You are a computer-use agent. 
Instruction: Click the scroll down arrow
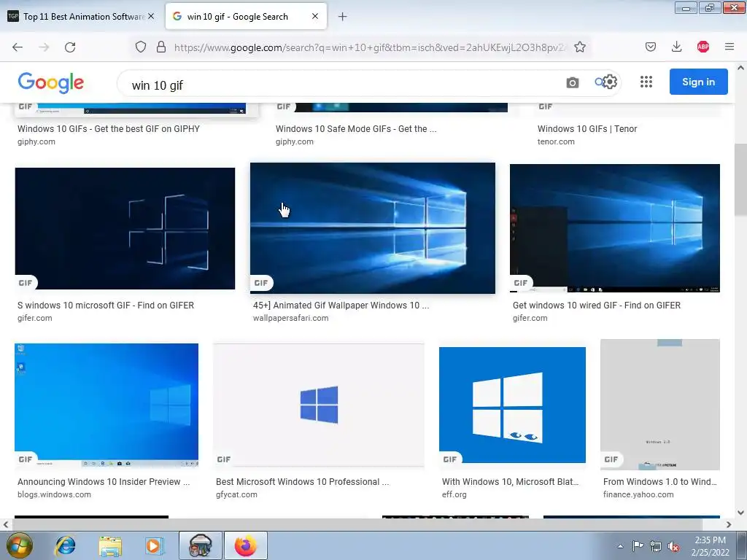coord(740,513)
